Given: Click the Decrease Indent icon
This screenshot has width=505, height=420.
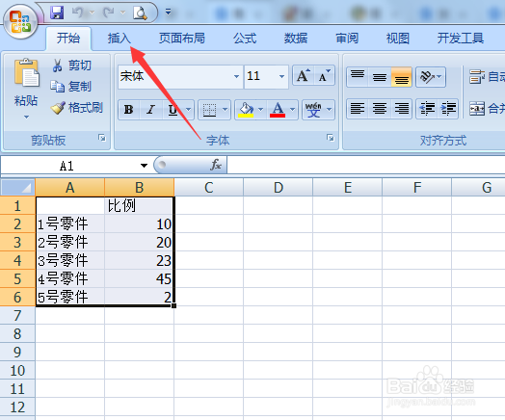Looking at the screenshot, I should coord(427,109).
